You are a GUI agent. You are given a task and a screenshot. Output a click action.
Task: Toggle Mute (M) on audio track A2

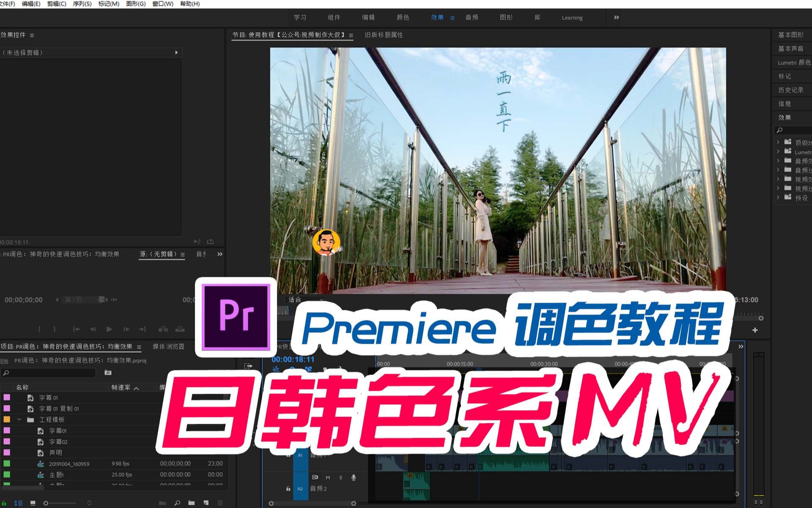(x=328, y=478)
